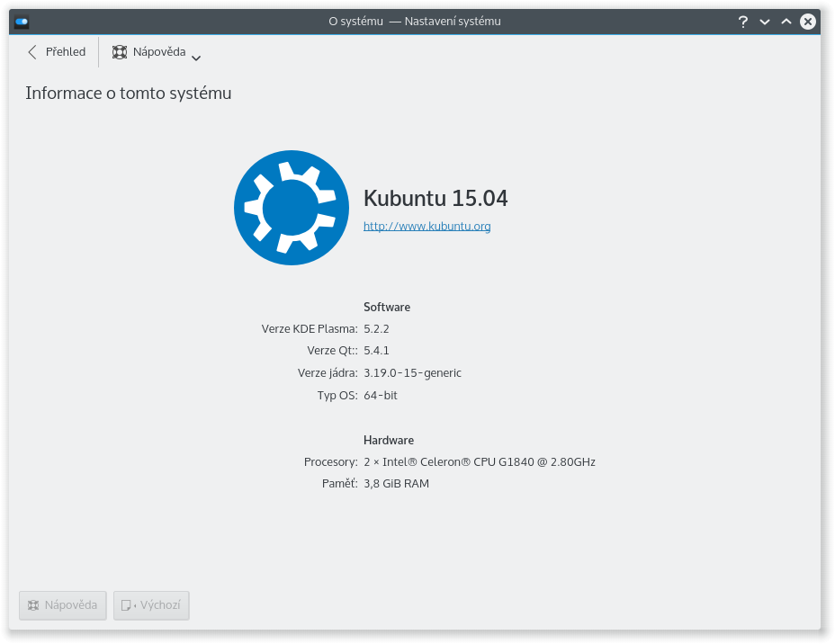Click the Hardware section heading

388,440
